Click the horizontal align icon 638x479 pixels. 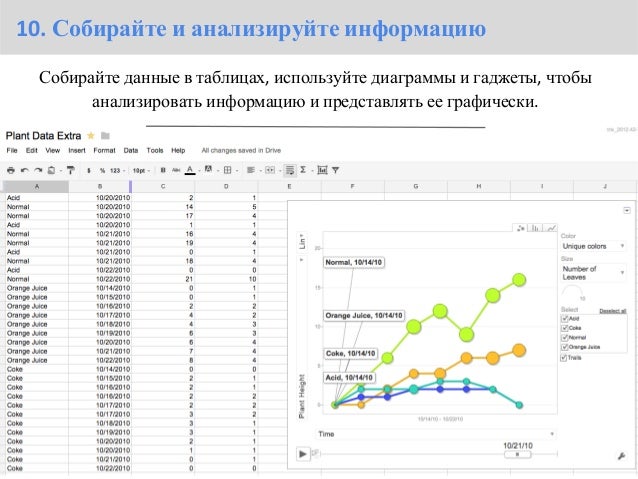250,170
